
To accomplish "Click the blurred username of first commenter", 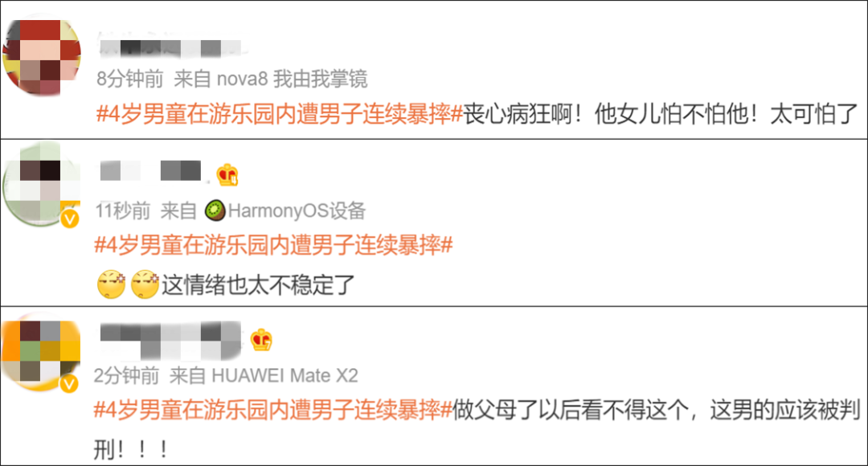I will (x=171, y=47).
